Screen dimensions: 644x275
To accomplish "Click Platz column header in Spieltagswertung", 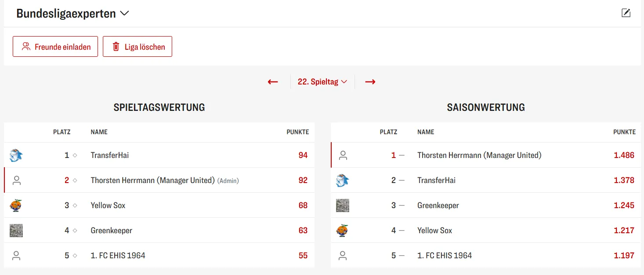I will (62, 132).
